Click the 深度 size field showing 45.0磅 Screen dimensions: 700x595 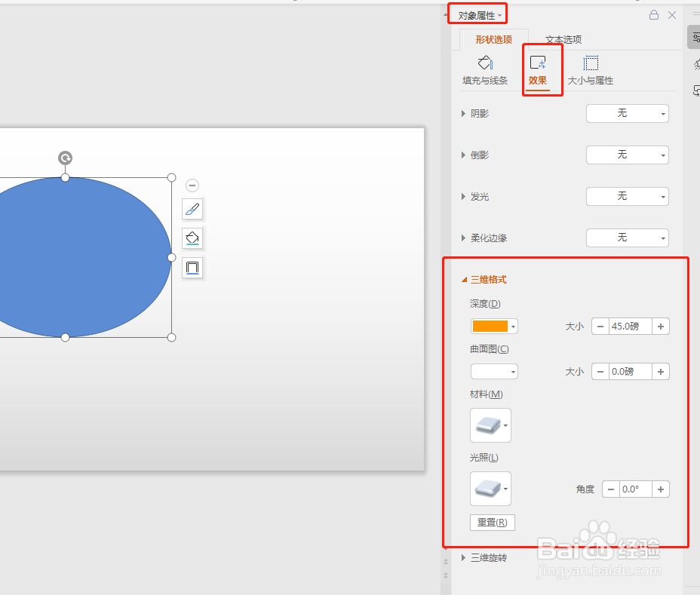[631, 327]
